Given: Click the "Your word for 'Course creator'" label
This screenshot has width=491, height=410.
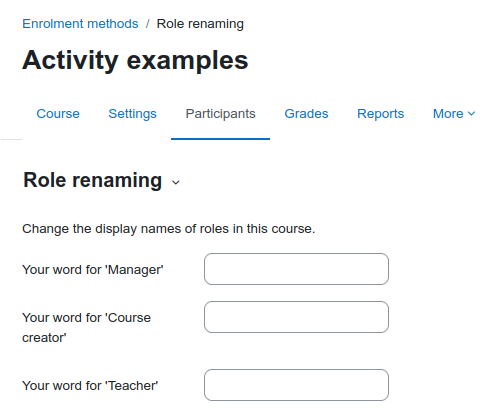Looking at the screenshot, I should point(86,327).
